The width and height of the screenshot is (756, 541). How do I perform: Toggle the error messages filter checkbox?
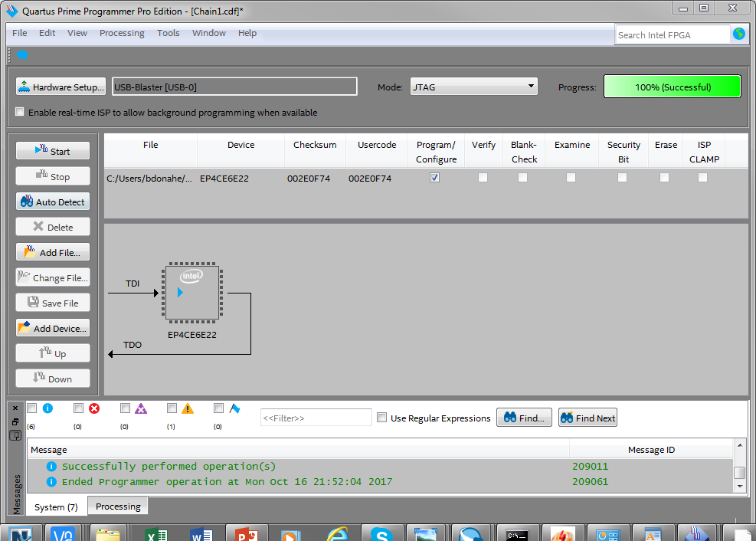[x=79, y=408]
